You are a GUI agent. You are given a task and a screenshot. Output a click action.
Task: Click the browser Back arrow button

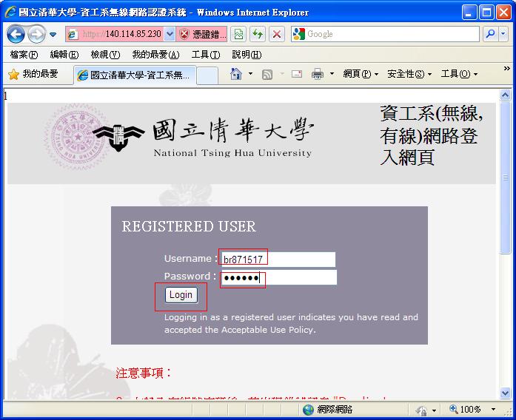tap(16, 34)
